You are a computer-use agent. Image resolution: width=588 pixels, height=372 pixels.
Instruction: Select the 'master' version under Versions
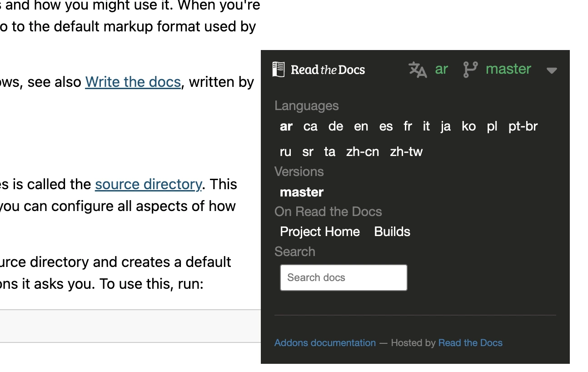click(x=302, y=192)
